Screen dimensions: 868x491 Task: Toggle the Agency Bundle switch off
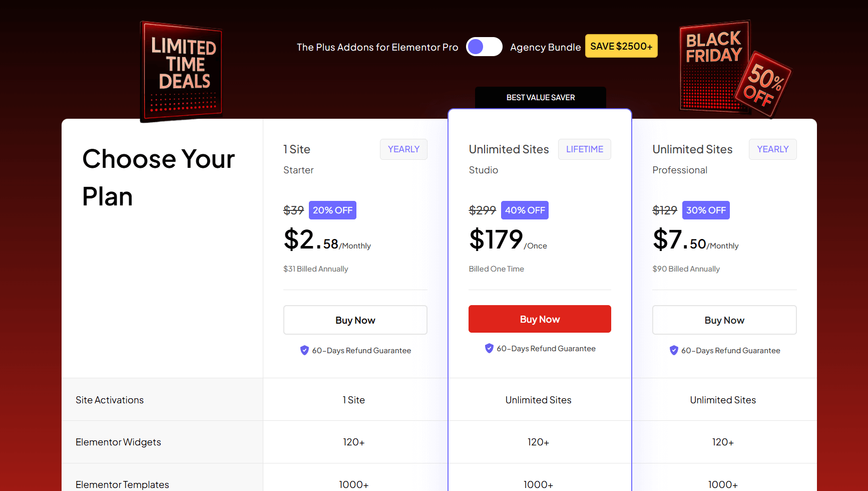484,46
